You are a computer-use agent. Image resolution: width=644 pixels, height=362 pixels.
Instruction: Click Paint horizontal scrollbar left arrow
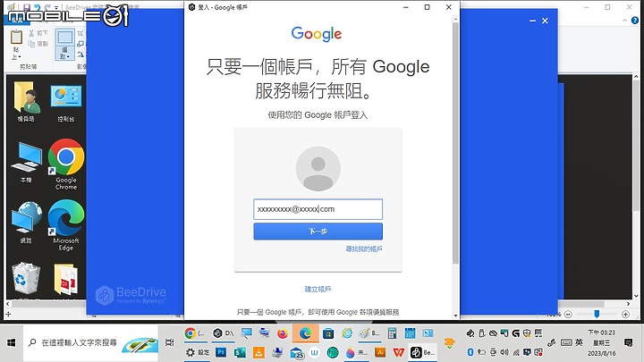[x=8, y=304]
